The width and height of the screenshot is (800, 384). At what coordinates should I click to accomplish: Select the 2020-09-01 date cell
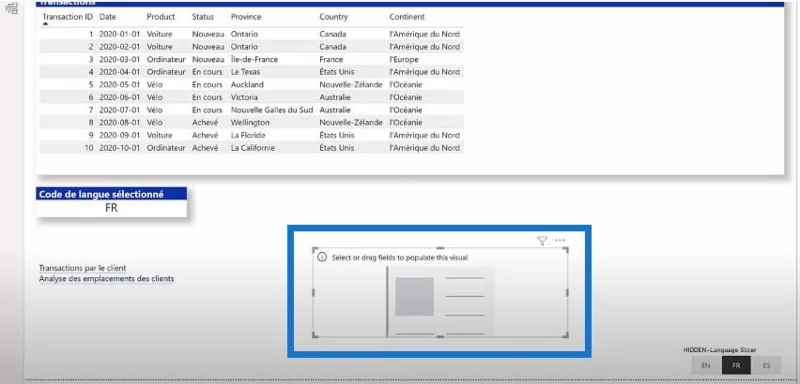coord(120,135)
